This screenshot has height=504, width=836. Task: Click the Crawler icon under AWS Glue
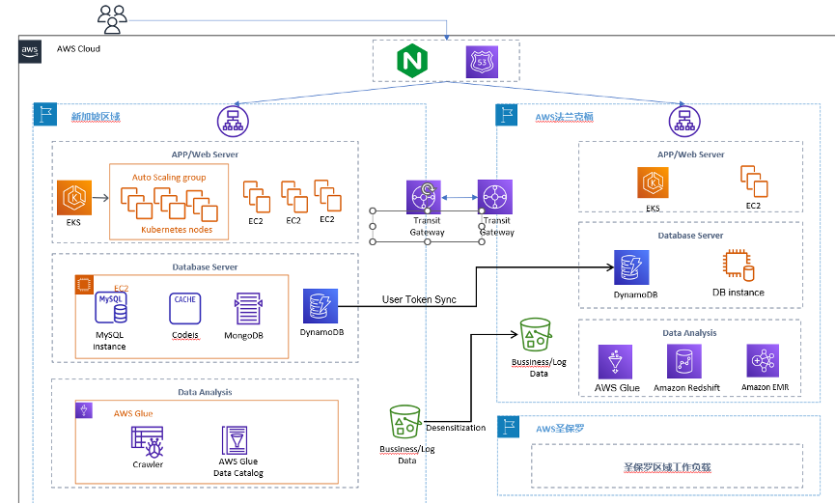pyautogui.click(x=149, y=441)
